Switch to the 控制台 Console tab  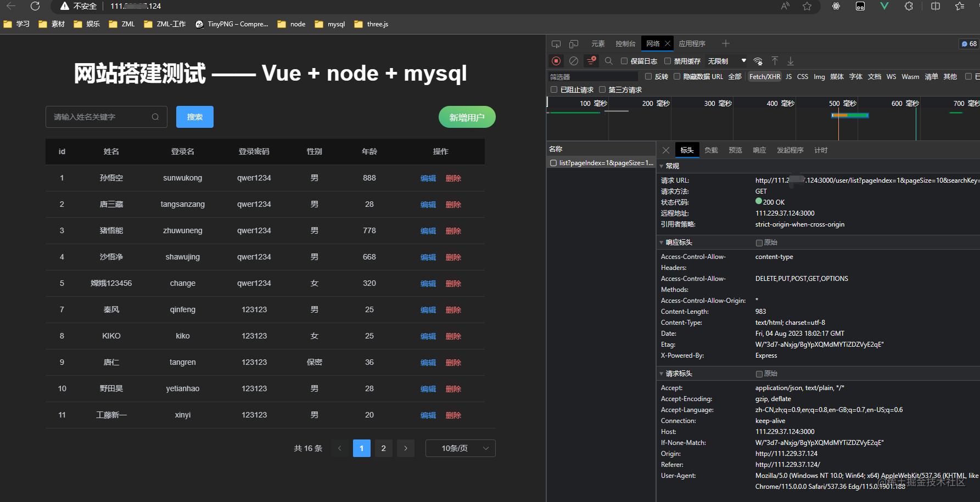[x=625, y=44]
